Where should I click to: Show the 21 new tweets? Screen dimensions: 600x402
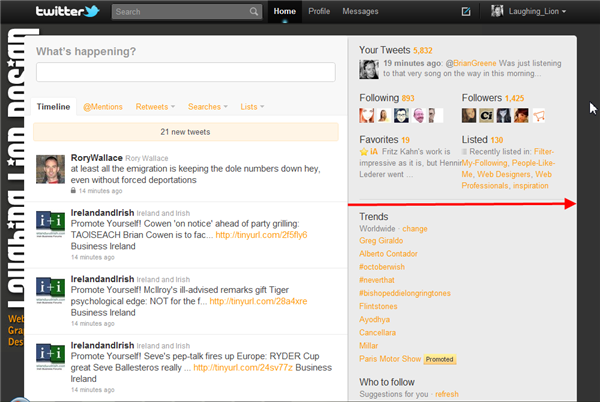pyautogui.click(x=185, y=132)
